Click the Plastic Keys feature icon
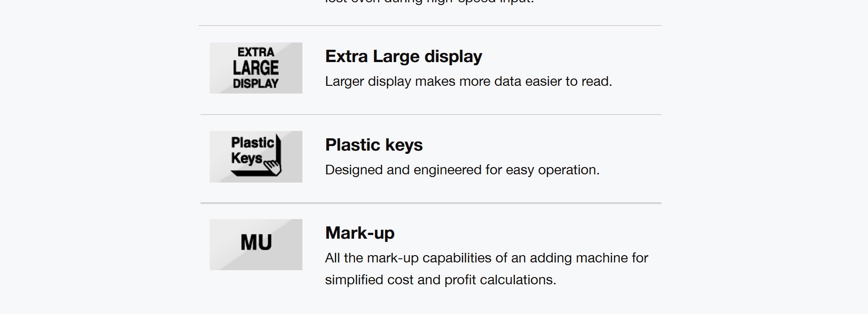This screenshot has width=868, height=314. [x=256, y=157]
